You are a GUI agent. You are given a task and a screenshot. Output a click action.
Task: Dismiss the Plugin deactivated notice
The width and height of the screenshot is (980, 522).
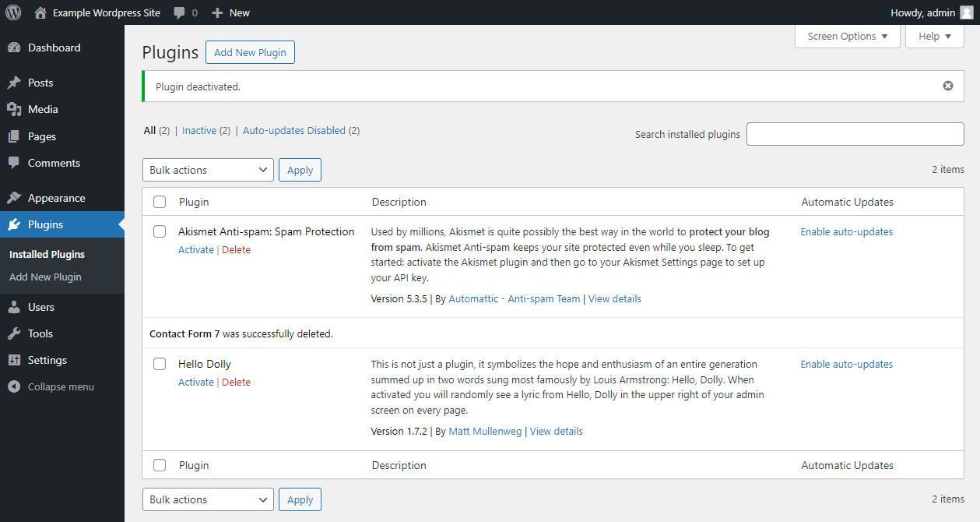click(948, 86)
